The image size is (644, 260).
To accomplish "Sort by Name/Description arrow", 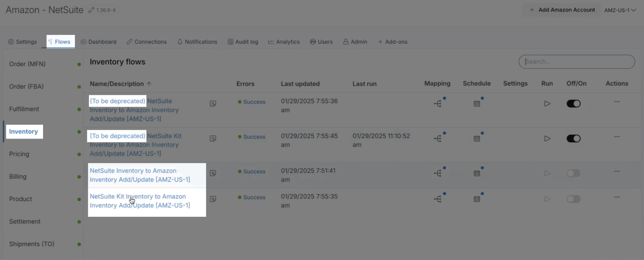I will click(149, 84).
